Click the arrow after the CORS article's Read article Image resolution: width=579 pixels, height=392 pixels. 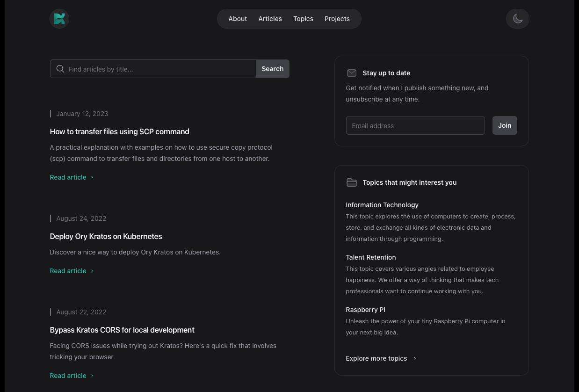pyautogui.click(x=92, y=376)
